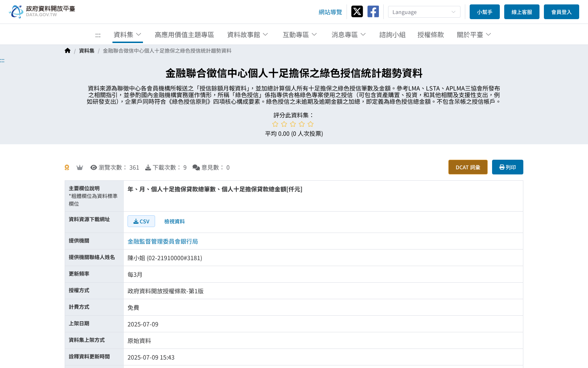Screen dimensions: 588x368
Task: Open the Facebook social icon
Action: pos(373,11)
